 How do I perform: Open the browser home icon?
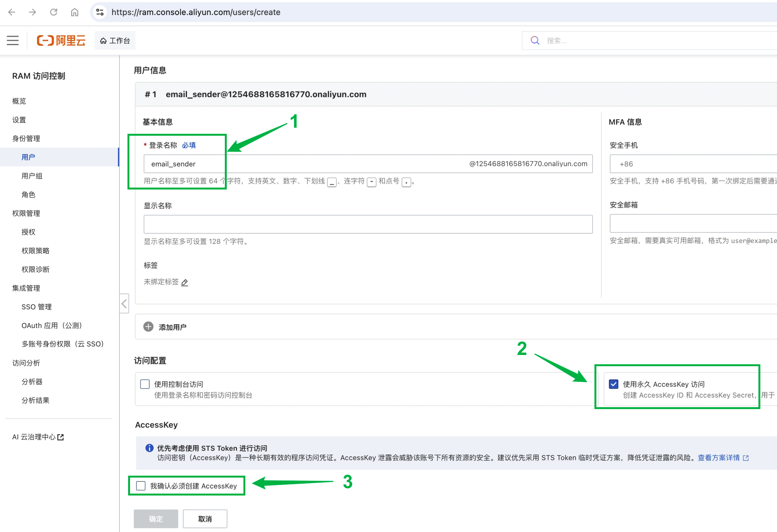(x=75, y=12)
